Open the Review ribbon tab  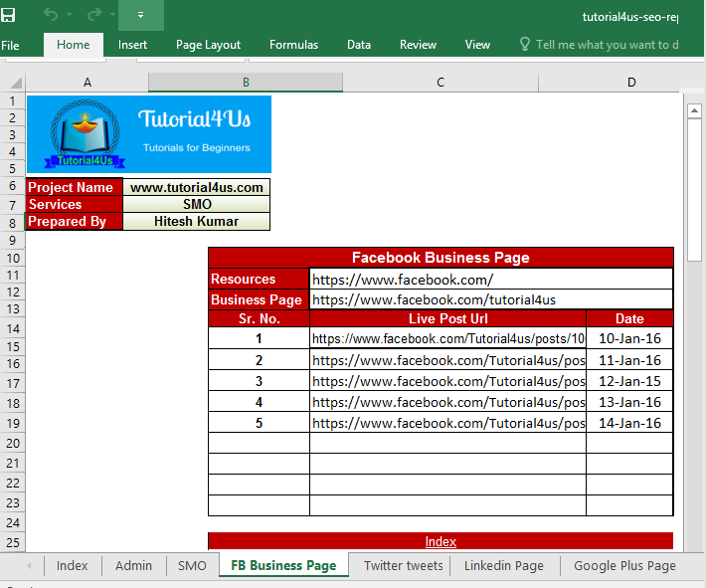[x=418, y=45]
